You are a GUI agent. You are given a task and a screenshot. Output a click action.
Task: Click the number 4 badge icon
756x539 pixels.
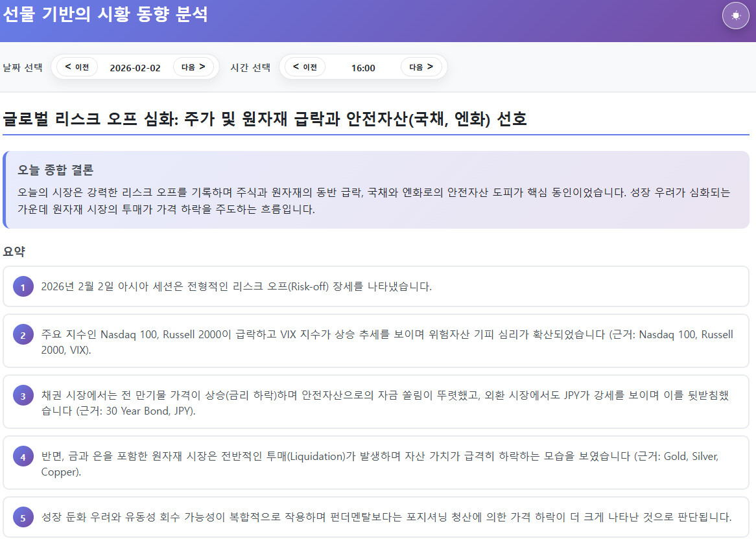[x=23, y=457]
